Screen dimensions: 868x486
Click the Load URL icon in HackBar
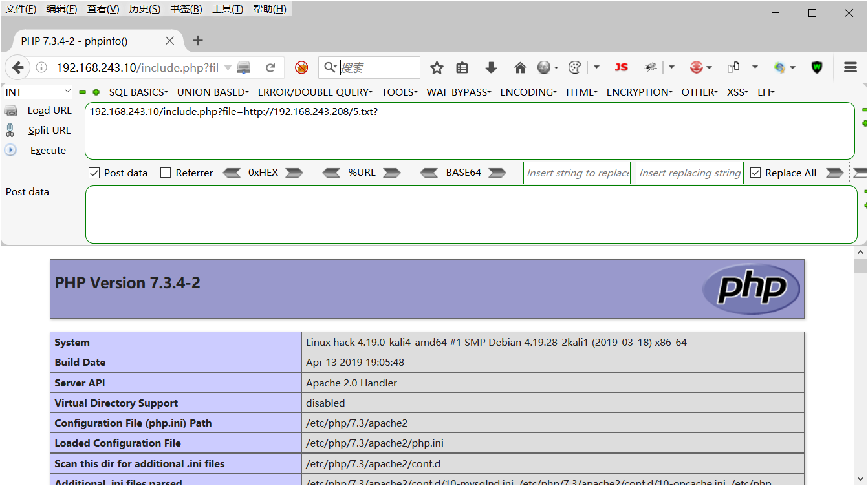point(10,111)
